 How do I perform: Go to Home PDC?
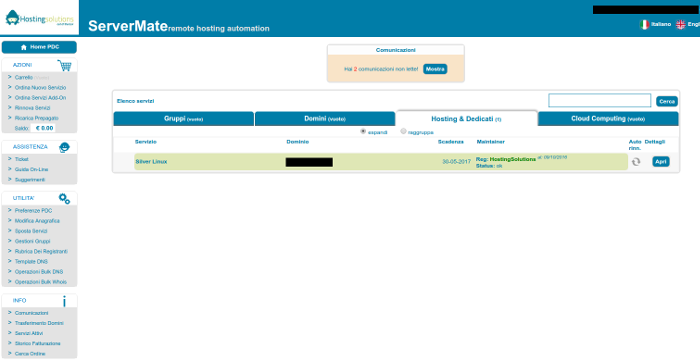[x=39, y=47]
